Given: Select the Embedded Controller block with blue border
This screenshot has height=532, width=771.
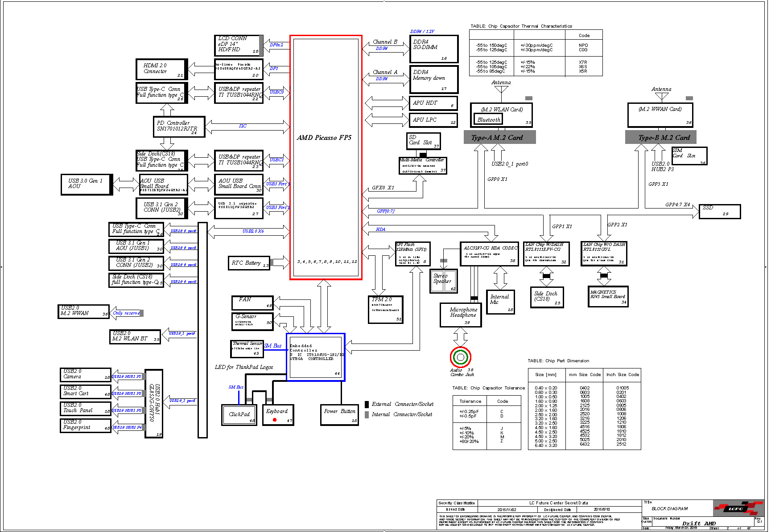Looking at the screenshot, I should pos(315,357).
